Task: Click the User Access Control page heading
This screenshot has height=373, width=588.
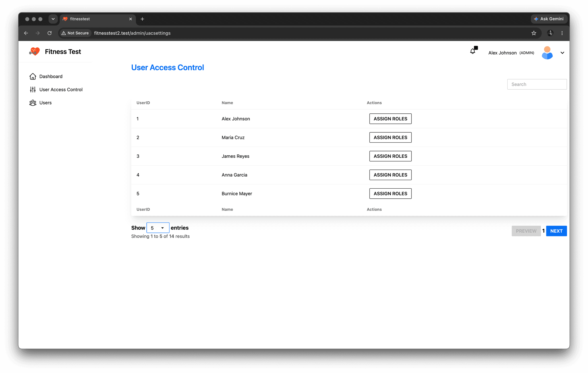Action: pyautogui.click(x=168, y=67)
